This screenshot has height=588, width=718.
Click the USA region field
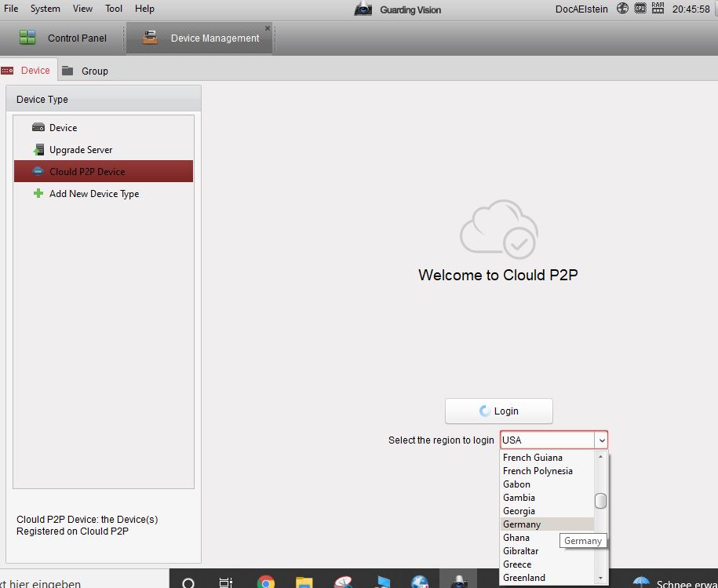[548, 440]
